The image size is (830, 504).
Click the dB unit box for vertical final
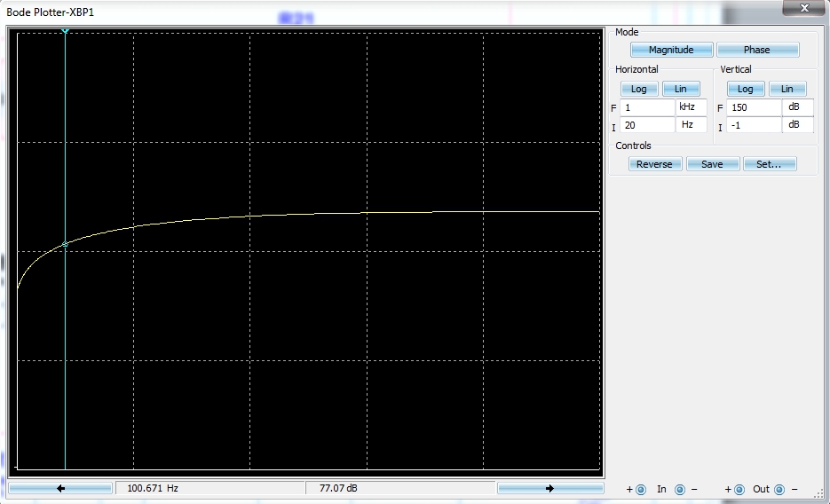point(797,107)
